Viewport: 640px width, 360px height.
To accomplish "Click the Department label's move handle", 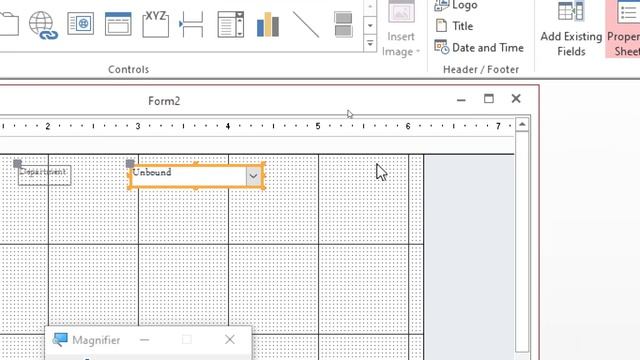I will coord(17,164).
